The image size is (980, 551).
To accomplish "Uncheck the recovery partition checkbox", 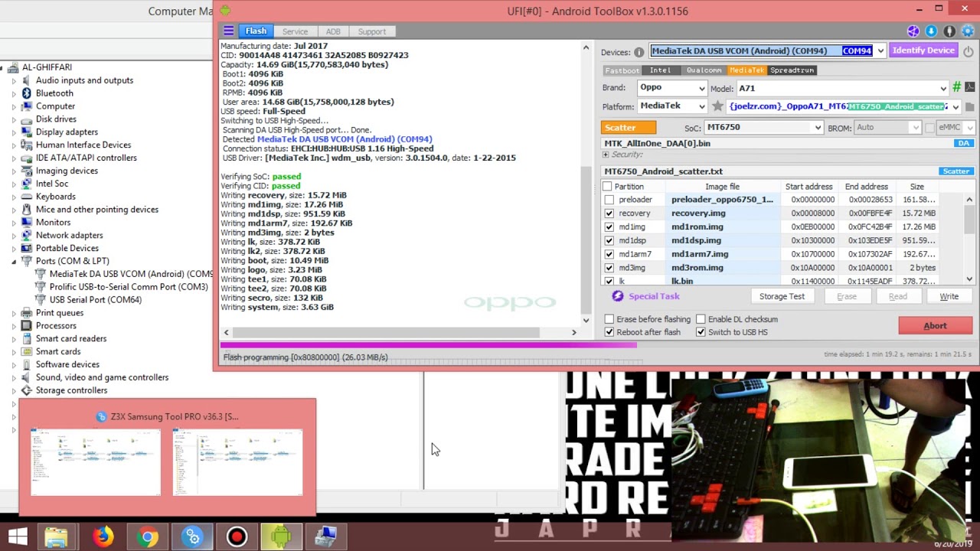I will [x=609, y=214].
